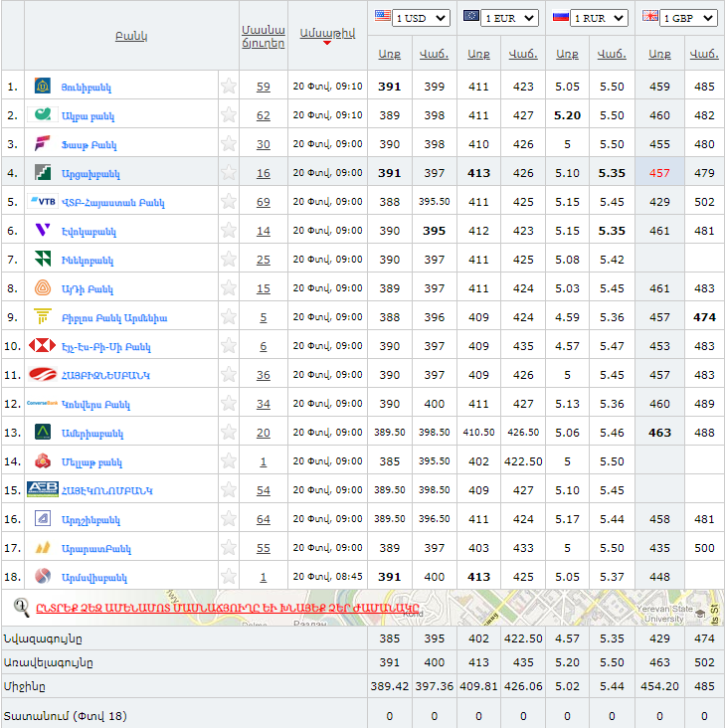Open the 1 EUR currency dropdown
The width and height of the screenshot is (725, 728).
[x=510, y=18]
